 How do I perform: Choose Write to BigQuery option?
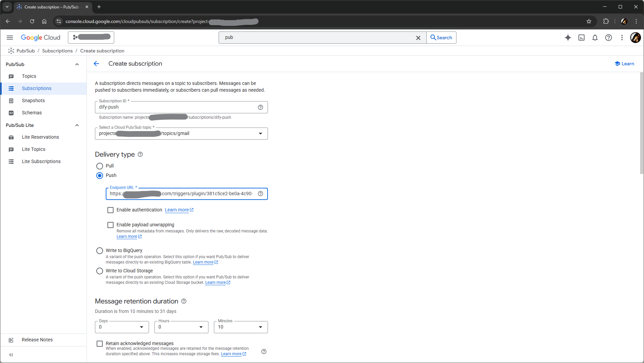100,251
